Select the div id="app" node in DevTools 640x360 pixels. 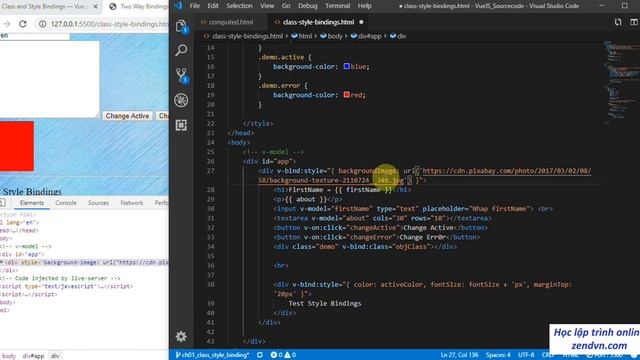pyautogui.click(x=22, y=254)
